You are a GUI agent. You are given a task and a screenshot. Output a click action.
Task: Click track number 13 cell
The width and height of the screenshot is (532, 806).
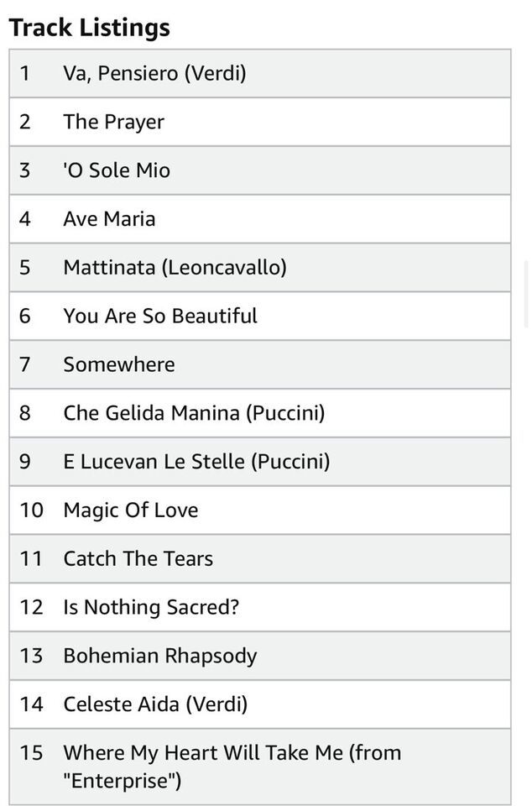point(31,657)
